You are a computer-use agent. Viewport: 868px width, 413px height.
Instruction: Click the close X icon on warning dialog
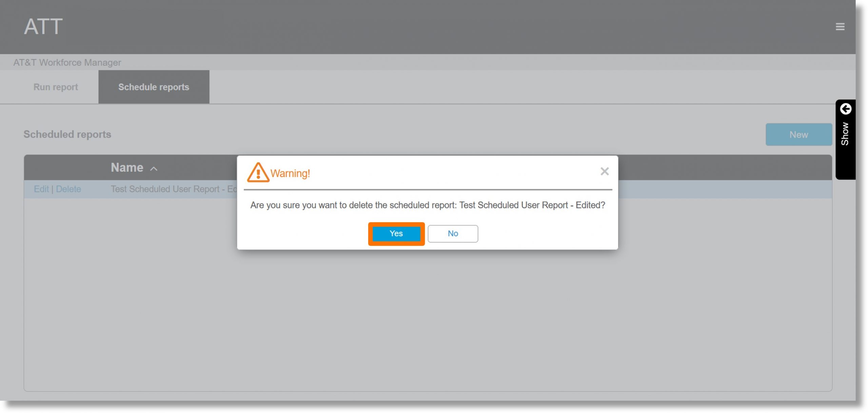click(x=605, y=171)
